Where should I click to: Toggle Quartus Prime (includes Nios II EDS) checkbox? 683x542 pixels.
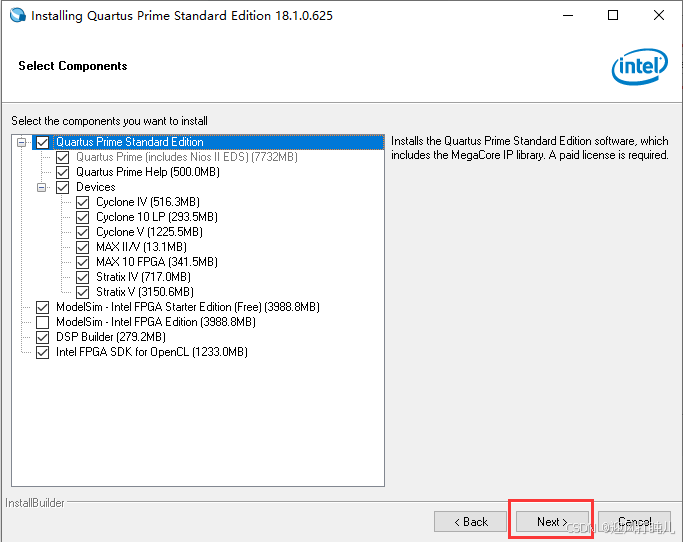point(62,157)
